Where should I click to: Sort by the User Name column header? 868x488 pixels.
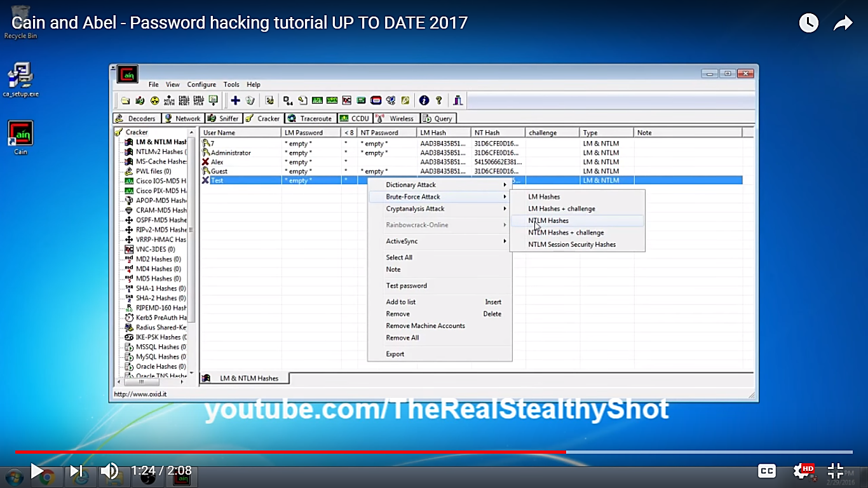pyautogui.click(x=241, y=133)
